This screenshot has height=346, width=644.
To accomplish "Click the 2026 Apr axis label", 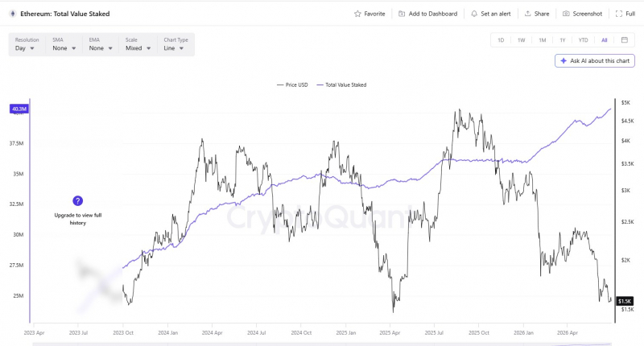I will click(x=568, y=333).
